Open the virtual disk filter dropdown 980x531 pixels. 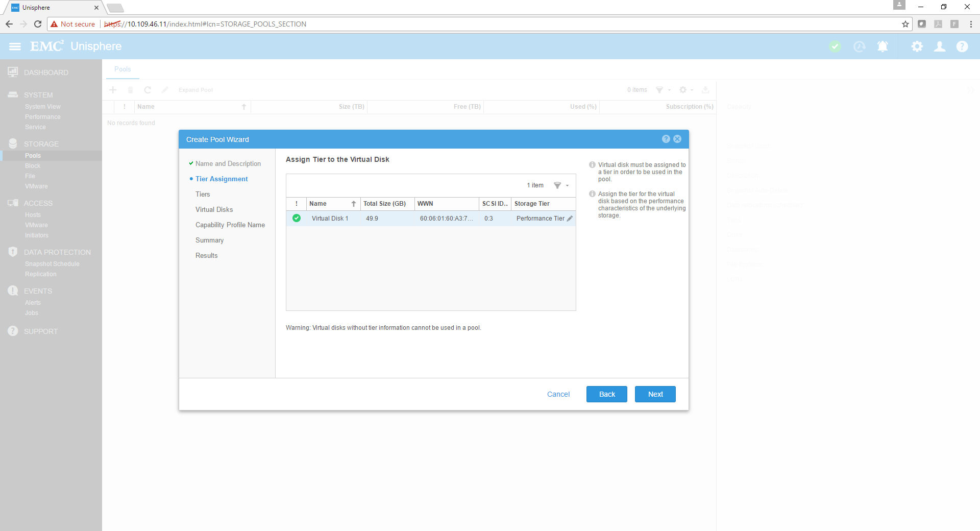click(x=561, y=185)
